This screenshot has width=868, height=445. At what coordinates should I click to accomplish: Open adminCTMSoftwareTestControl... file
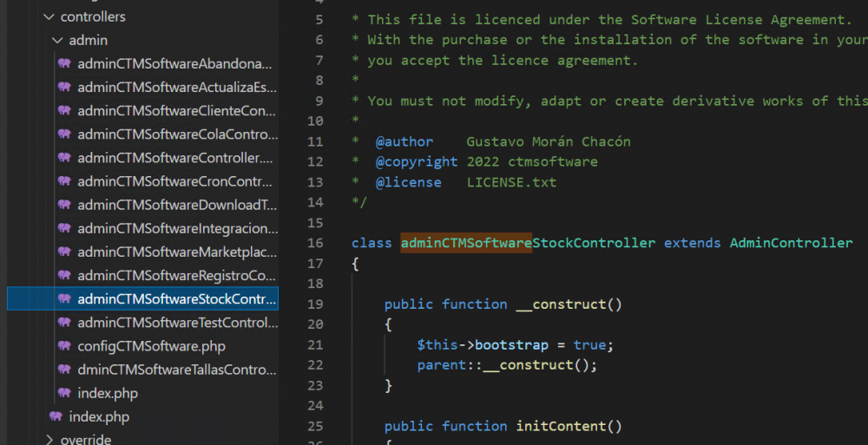click(177, 322)
